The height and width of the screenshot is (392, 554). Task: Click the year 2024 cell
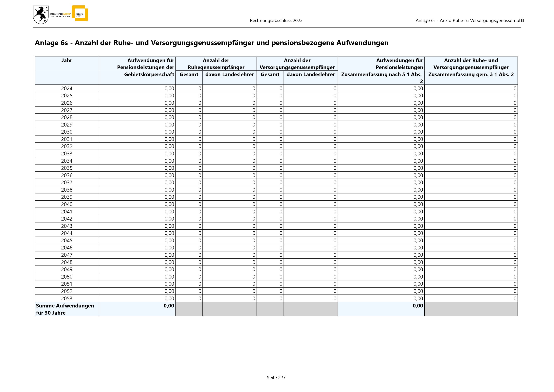(67, 88)
